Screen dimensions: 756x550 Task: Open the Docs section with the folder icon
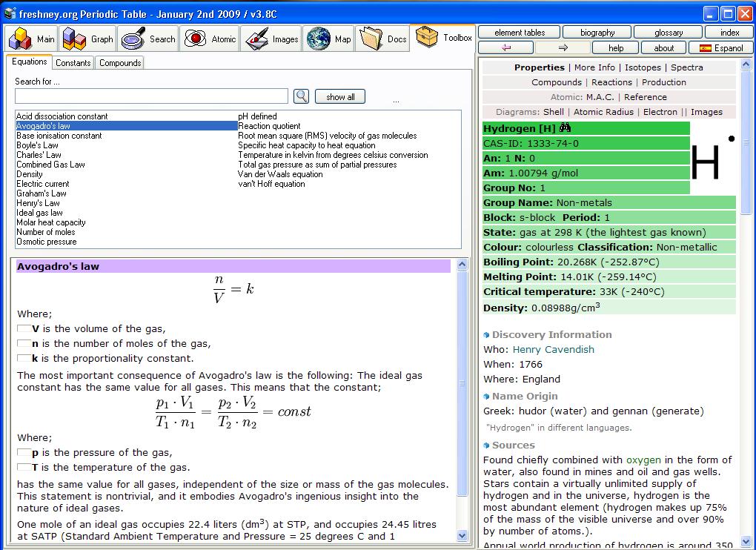382,39
